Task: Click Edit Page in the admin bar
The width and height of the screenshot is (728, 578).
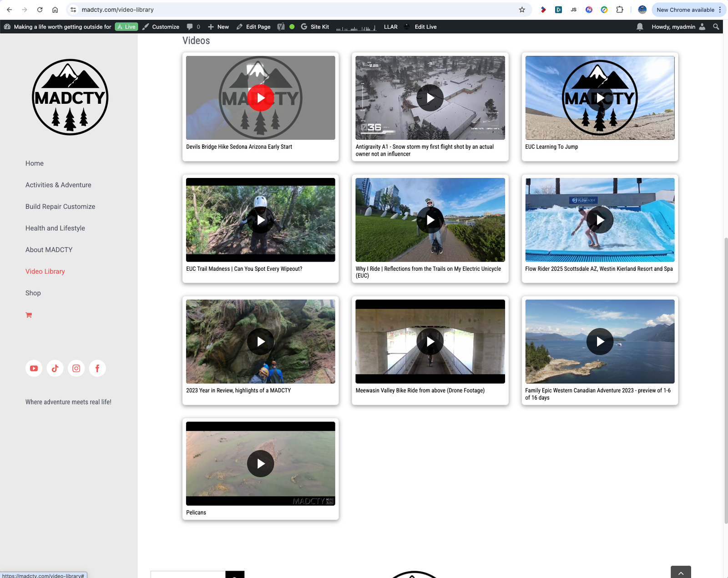Action: pos(253,27)
